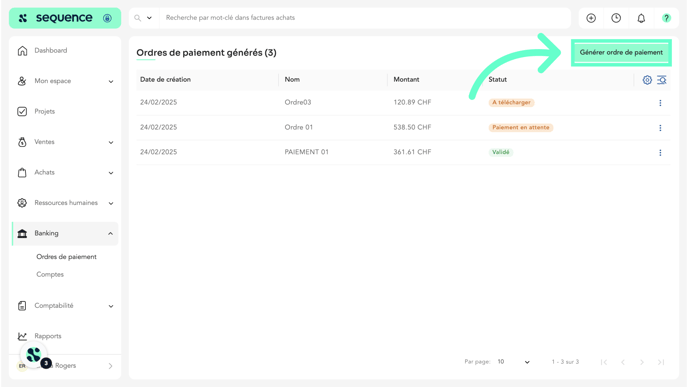Sort by Nom column header
Viewport: 688px width, 387px height.
click(x=292, y=79)
